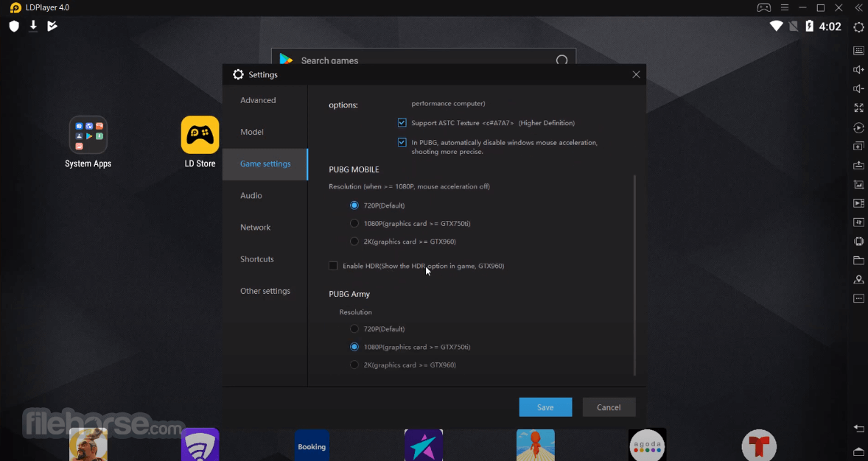
Task: Select PUBG MOBILE 1080P resolution radio
Action: tap(354, 224)
